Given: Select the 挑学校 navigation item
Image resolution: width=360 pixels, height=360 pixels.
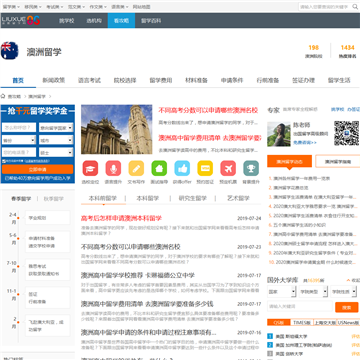Looking at the screenshot, I should (x=67, y=21).
